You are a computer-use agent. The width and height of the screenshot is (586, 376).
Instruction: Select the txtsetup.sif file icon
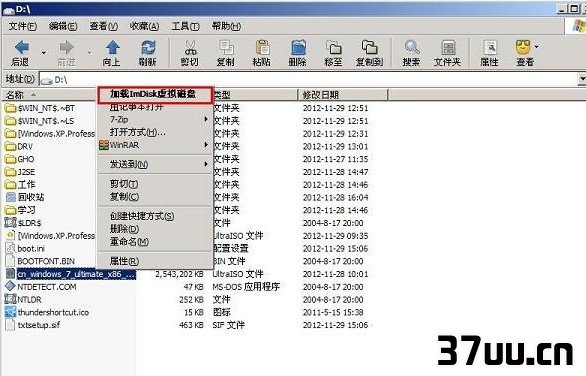[x=10, y=325]
